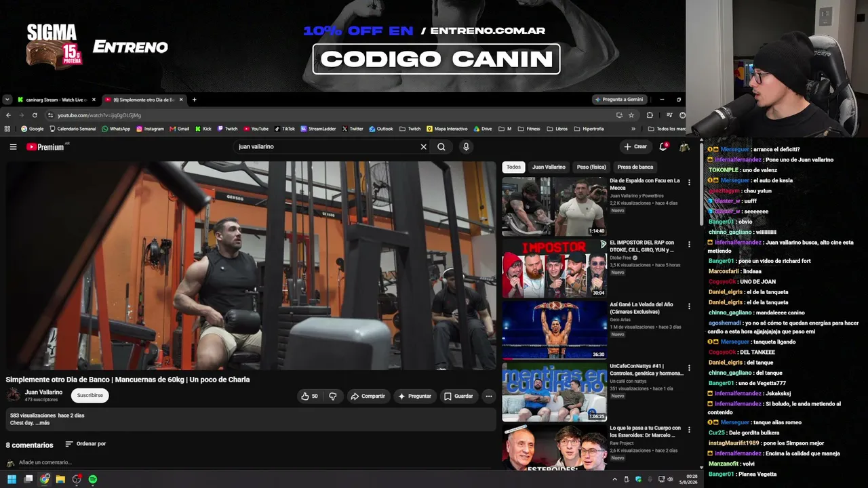Open options for 'Lo que le pasa a tu Cuerpo' video
Image resolution: width=868 pixels, height=488 pixels.
coord(689,430)
